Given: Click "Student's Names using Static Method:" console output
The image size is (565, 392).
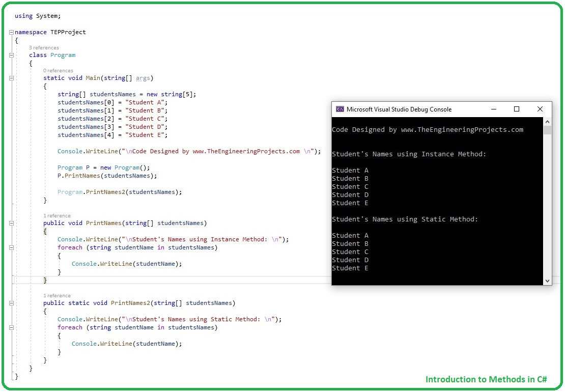Looking at the screenshot, I should coord(405,219).
